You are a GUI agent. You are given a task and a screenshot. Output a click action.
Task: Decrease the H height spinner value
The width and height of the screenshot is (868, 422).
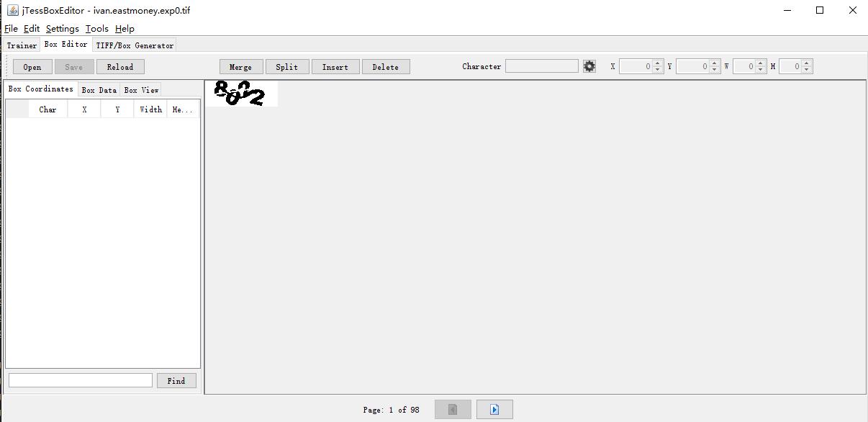tap(807, 70)
